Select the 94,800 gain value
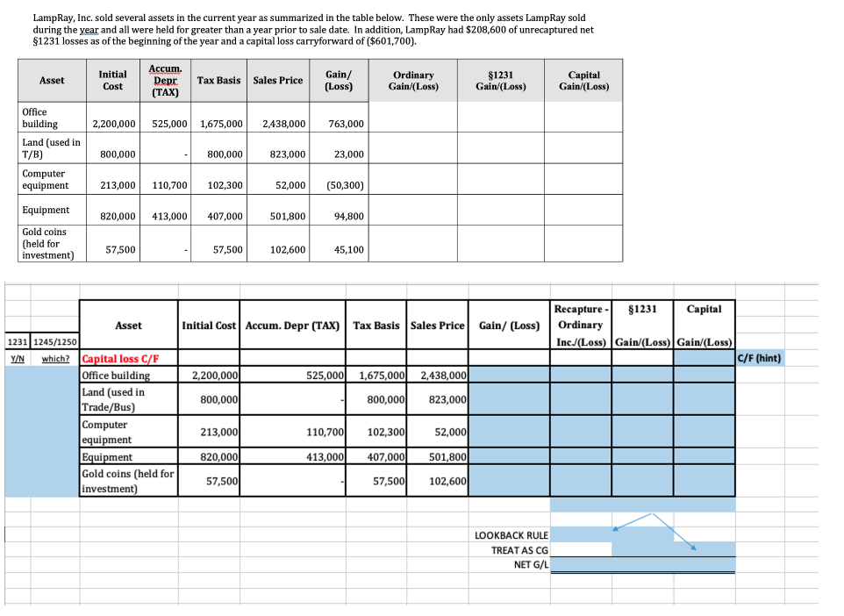The height and width of the screenshot is (616, 844). point(349,217)
